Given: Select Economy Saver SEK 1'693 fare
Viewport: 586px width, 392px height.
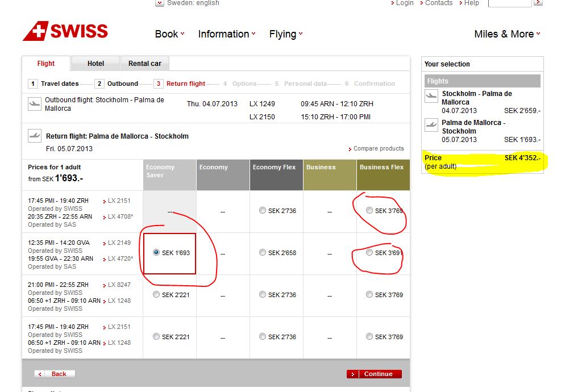Looking at the screenshot, I should click(156, 253).
